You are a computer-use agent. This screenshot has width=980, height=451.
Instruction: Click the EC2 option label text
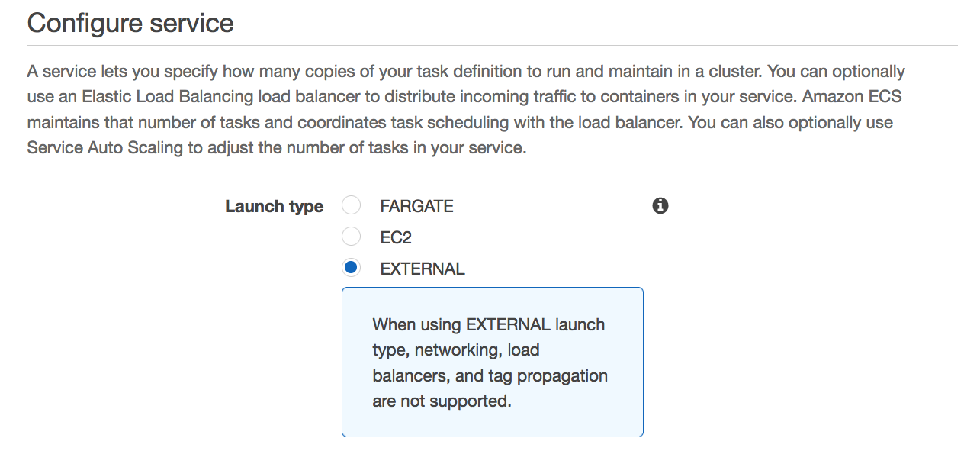click(396, 238)
